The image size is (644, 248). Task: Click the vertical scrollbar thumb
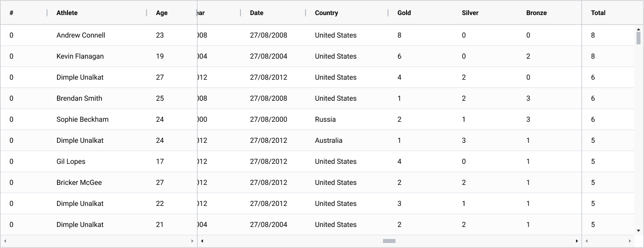coord(638,38)
